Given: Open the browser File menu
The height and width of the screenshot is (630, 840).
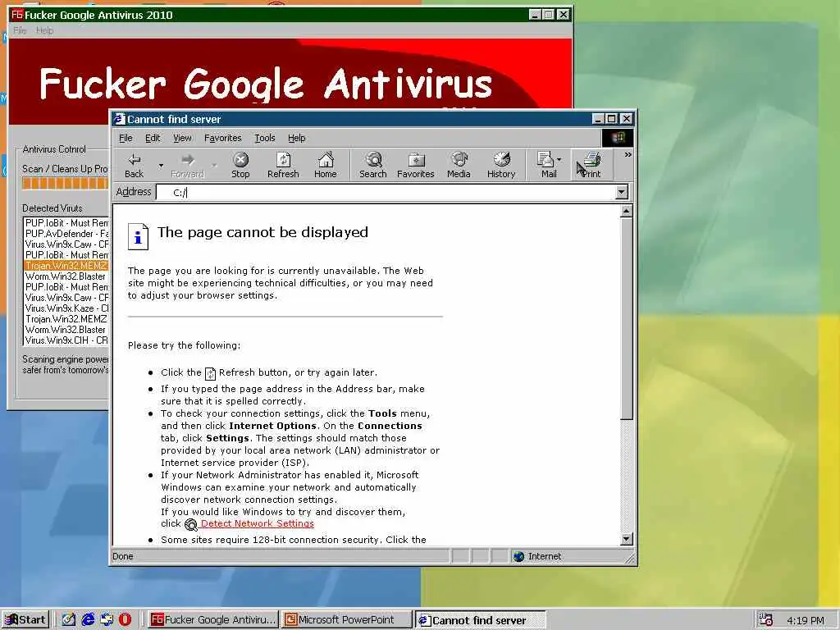Looking at the screenshot, I should [x=126, y=138].
